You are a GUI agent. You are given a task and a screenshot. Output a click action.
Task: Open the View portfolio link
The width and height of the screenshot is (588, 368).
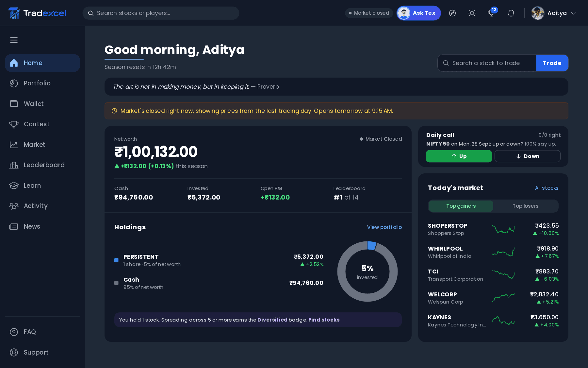(x=384, y=227)
